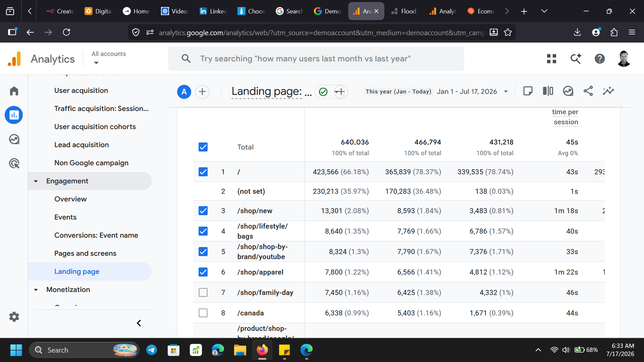Check the /canada row checkbox
This screenshot has height=362, width=644.
point(203,313)
